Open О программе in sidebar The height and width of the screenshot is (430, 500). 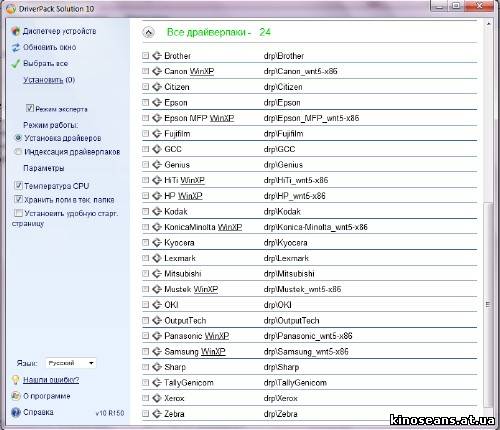coord(47,396)
